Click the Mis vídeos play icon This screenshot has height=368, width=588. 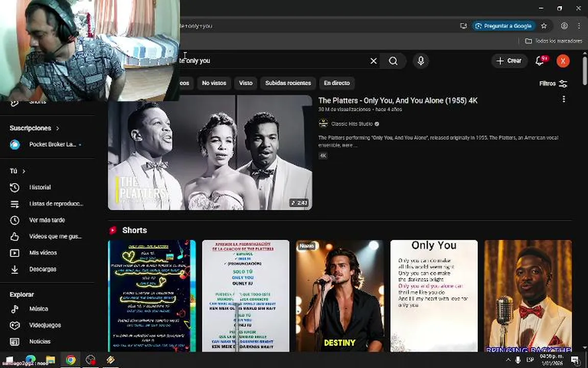(15, 253)
